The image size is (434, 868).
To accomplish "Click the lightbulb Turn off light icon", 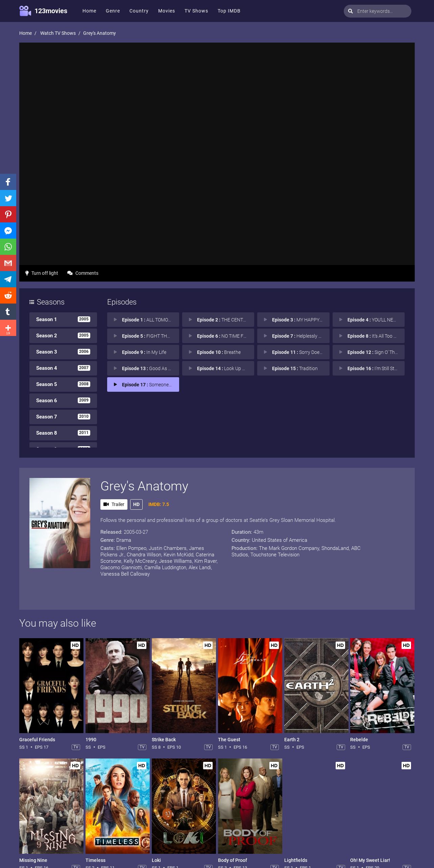I will 27,273.
